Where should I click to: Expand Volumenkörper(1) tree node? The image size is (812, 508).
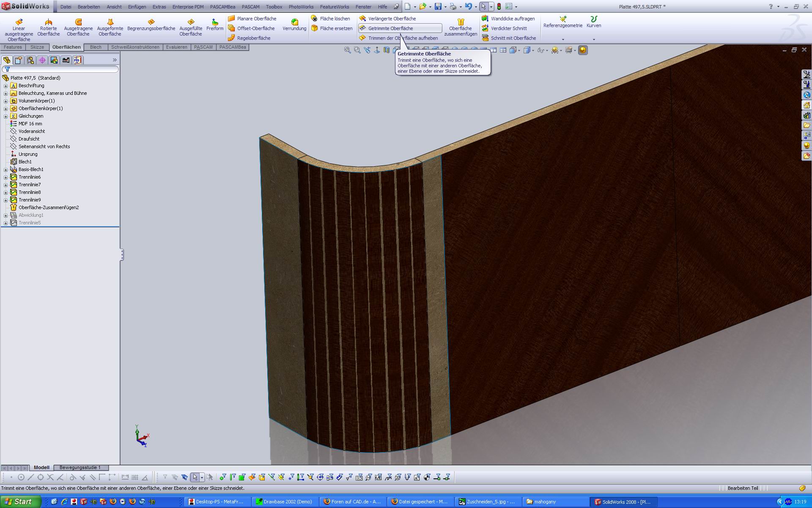pyautogui.click(x=5, y=101)
